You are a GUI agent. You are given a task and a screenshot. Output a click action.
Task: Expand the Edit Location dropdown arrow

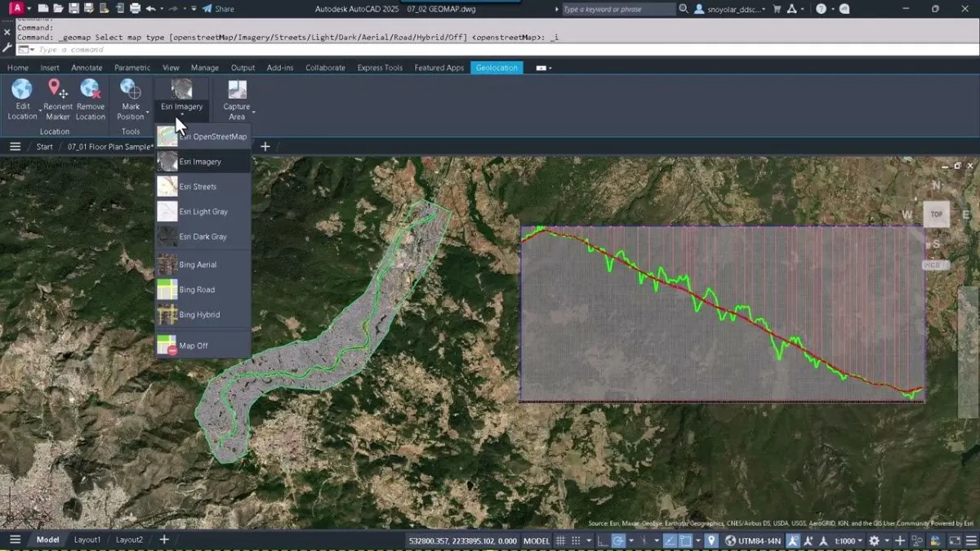pyautogui.click(x=40, y=111)
